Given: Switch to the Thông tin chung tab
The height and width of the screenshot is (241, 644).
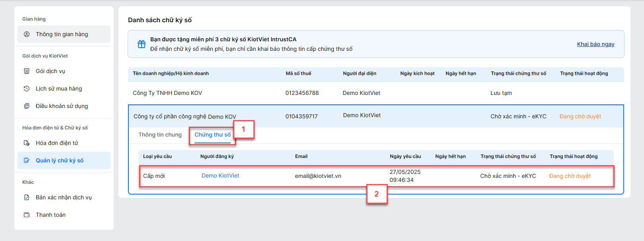Looking at the screenshot, I should click(160, 135).
